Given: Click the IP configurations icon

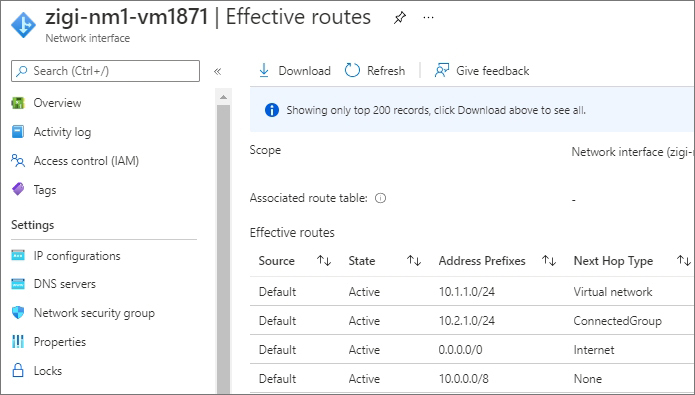Looking at the screenshot, I should tap(18, 256).
